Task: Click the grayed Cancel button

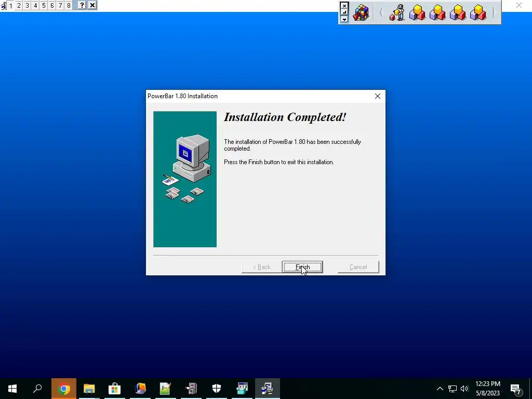Action: 358,267
